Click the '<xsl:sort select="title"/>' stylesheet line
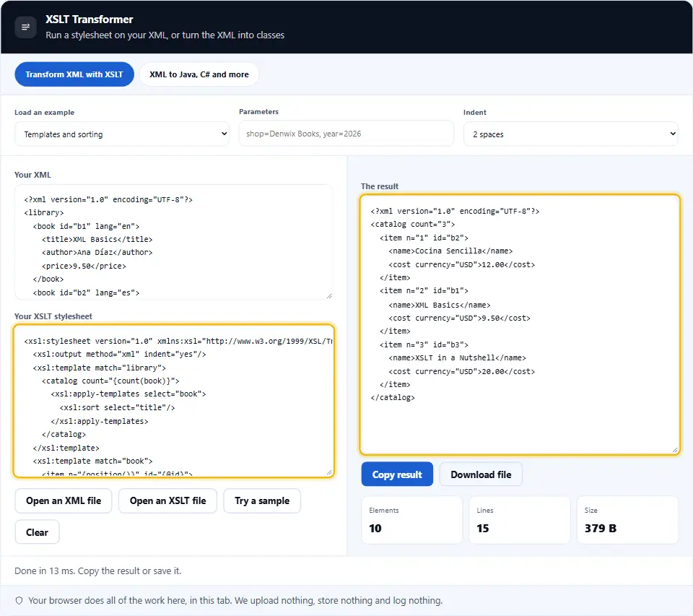The width and height of the screenshot is (693, 616). click(117, 407)
